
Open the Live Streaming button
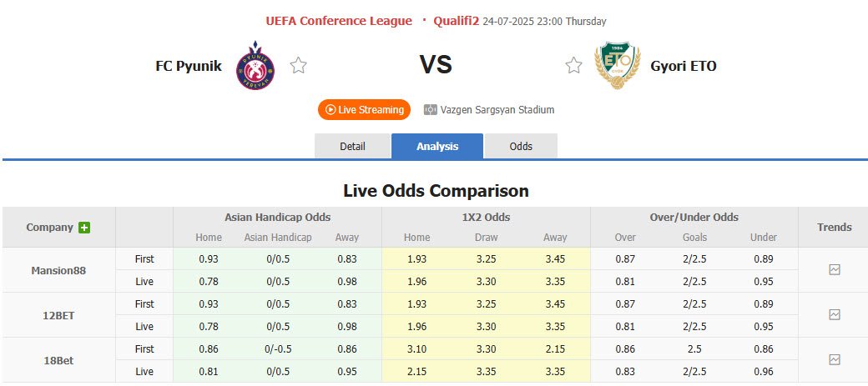365,109
